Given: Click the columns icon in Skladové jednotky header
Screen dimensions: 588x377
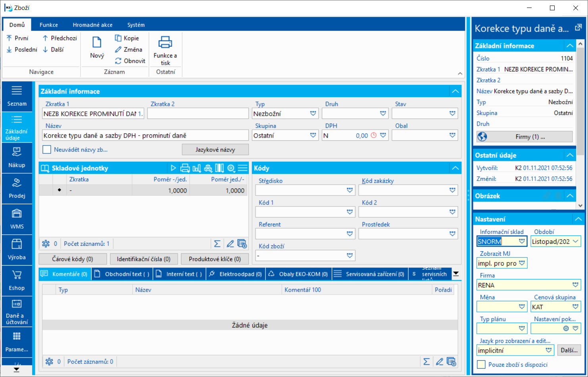Looking at the screenshot, I should (219, 168).
